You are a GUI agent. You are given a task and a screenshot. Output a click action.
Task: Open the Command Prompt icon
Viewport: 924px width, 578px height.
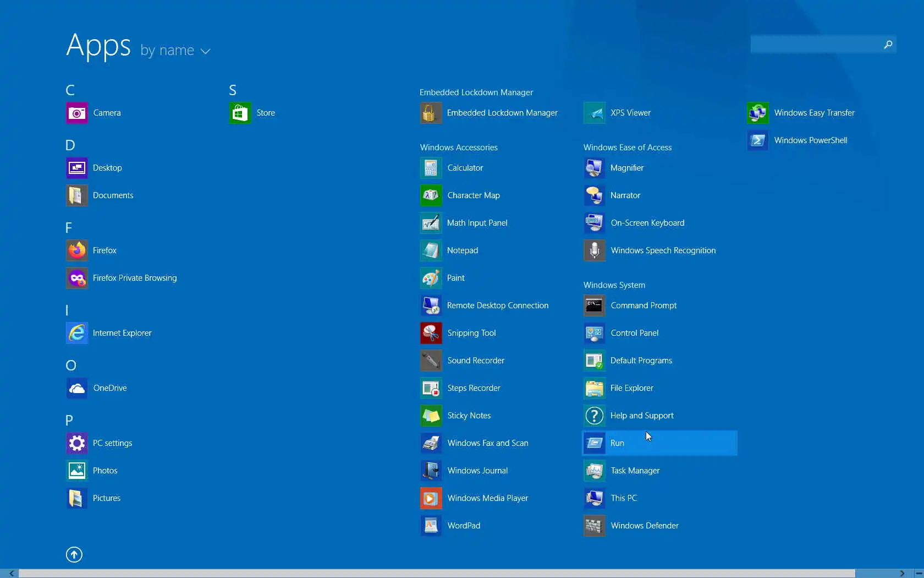click(595, 306)
